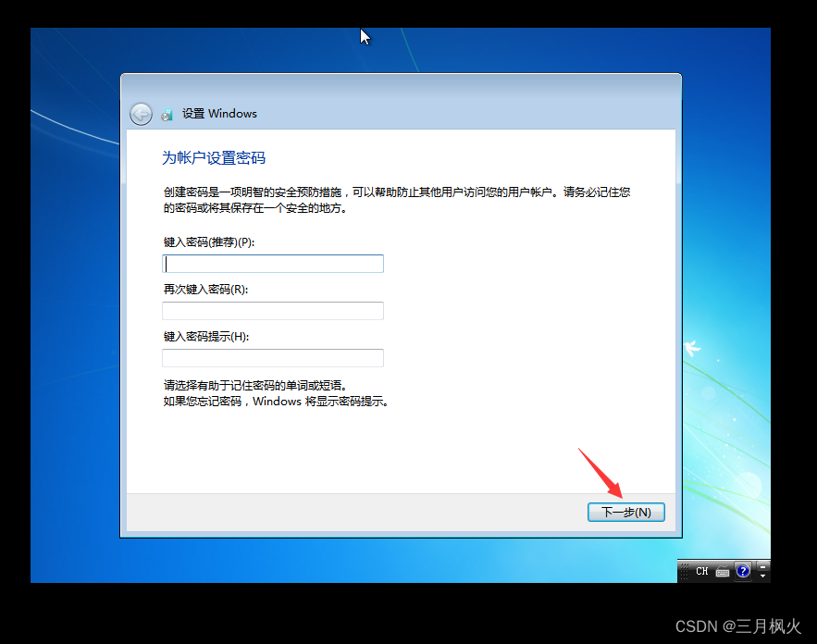Expand the language bar options arrow

tap(762, 576)
